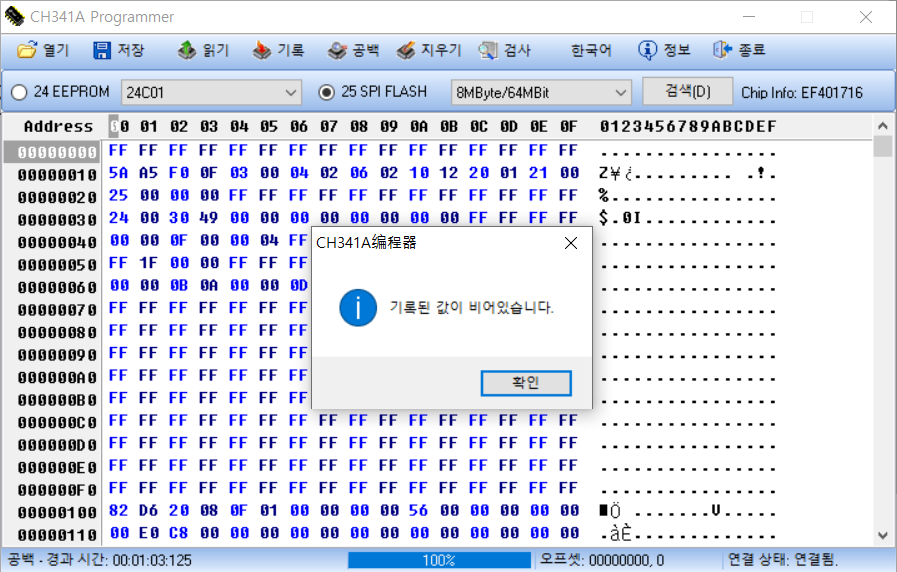Select address row 00000100
The height and width of the screenshot is (572, 897).
(57, 512)
